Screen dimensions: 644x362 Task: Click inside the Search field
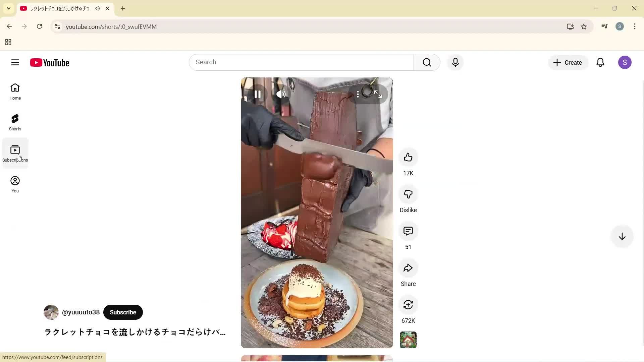pyautogui.click(x=301, y=62)
